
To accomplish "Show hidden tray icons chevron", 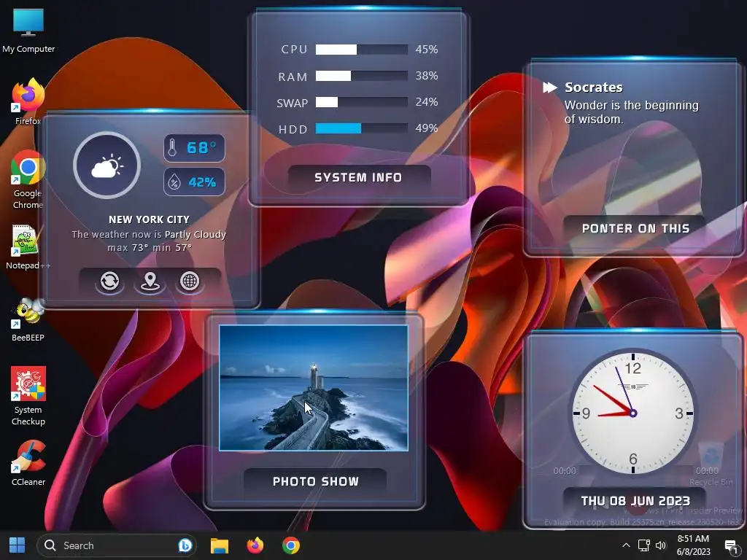I will coord(626,545).
